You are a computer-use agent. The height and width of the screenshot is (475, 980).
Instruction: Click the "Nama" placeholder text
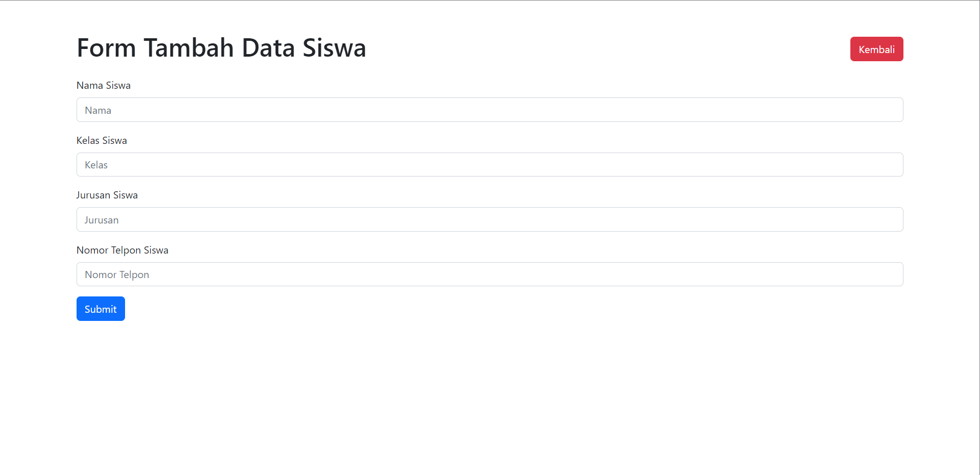coord(98,110)
